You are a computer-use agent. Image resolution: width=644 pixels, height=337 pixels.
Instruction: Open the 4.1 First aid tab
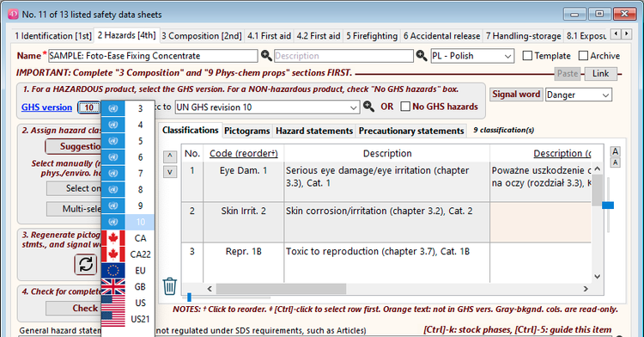[269, 36]
